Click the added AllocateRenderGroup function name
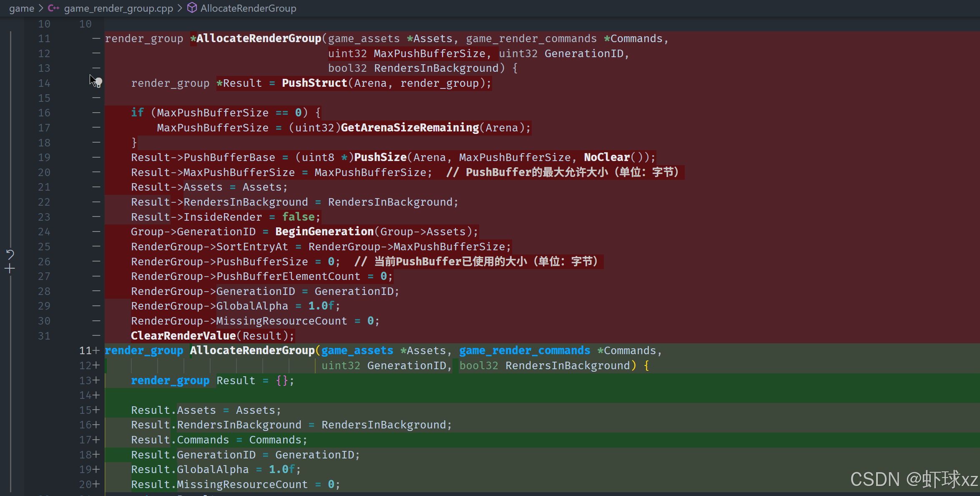Screen dimensions: 980x496 pos(252,350)
